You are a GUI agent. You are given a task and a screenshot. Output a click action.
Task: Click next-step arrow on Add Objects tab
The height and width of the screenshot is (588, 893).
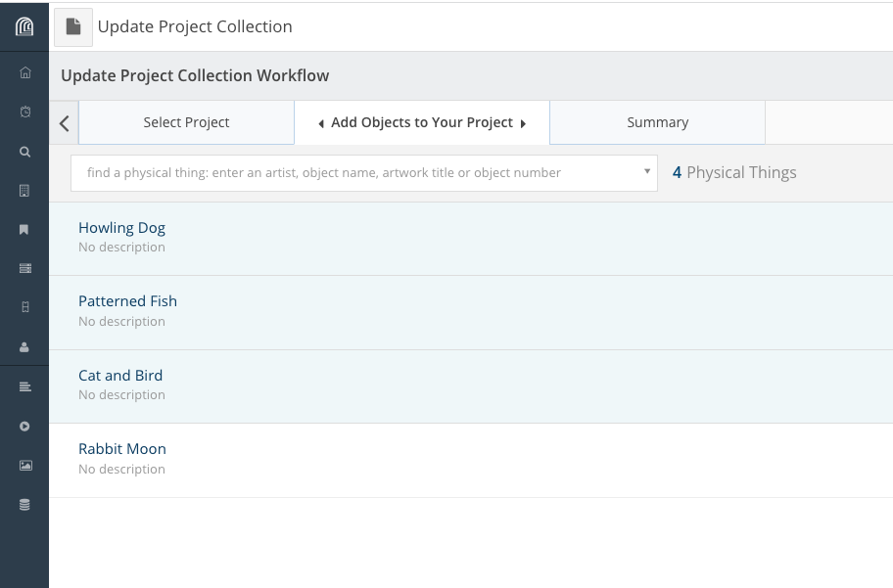click(523, 123)
